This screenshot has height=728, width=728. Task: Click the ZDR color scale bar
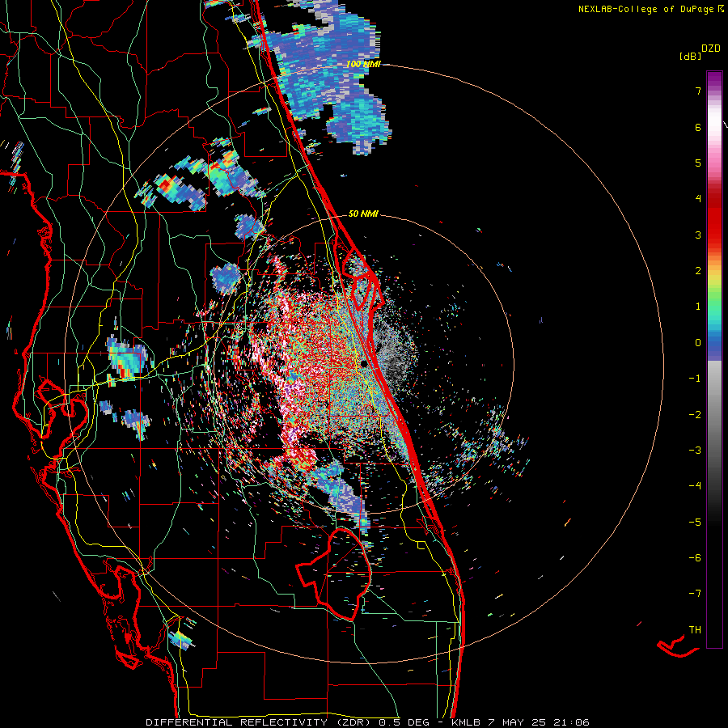click(714, 359)
